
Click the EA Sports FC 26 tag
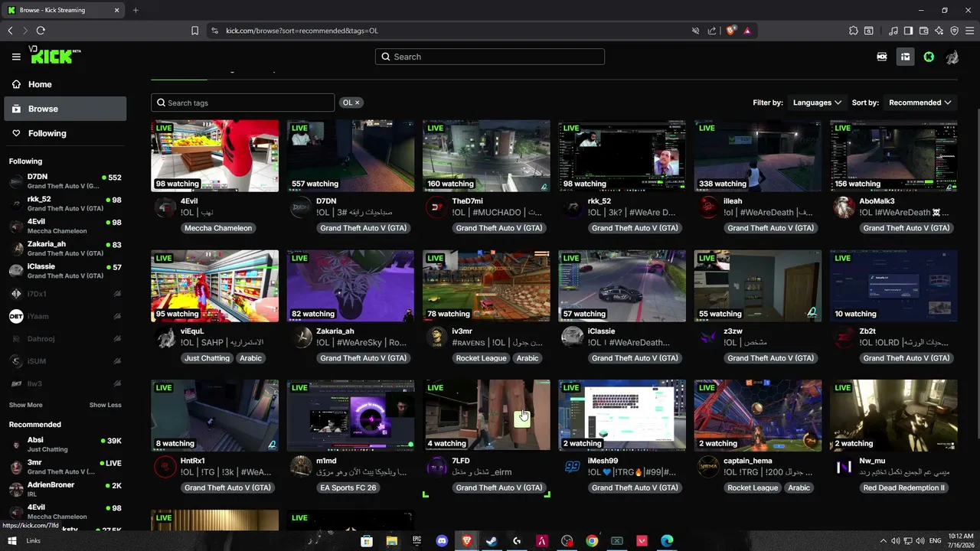pyautogui.click(x=348, y=487)
